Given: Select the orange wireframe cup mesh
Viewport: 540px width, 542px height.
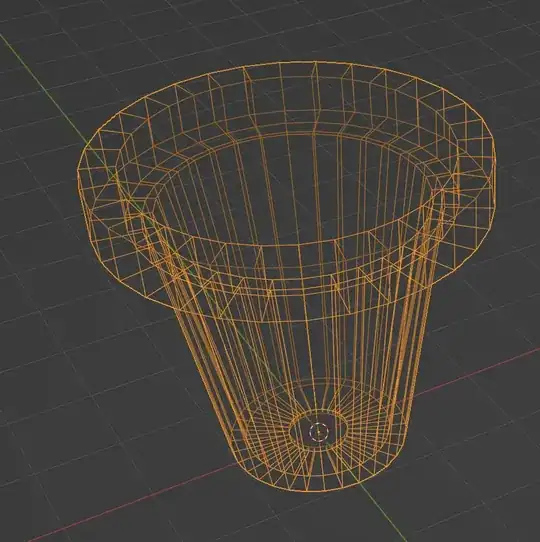Looking at the screenshot, I should click(x=286, y=276).
